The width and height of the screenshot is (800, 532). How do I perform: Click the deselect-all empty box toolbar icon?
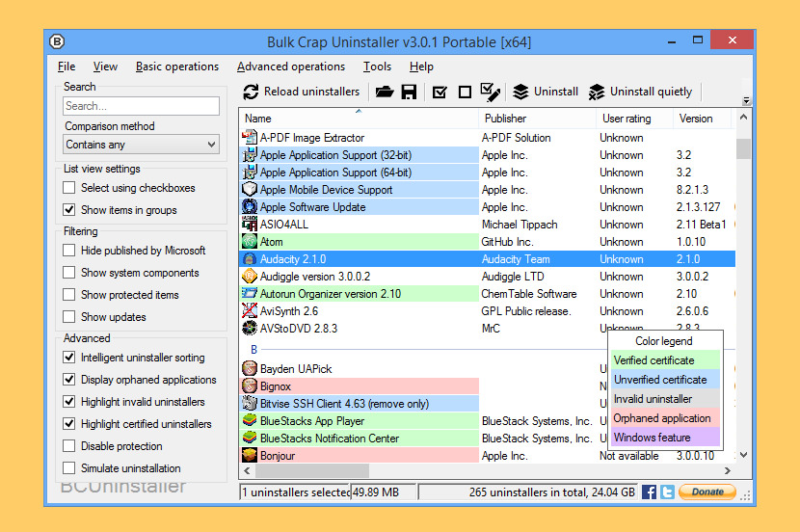click(465, 93)
